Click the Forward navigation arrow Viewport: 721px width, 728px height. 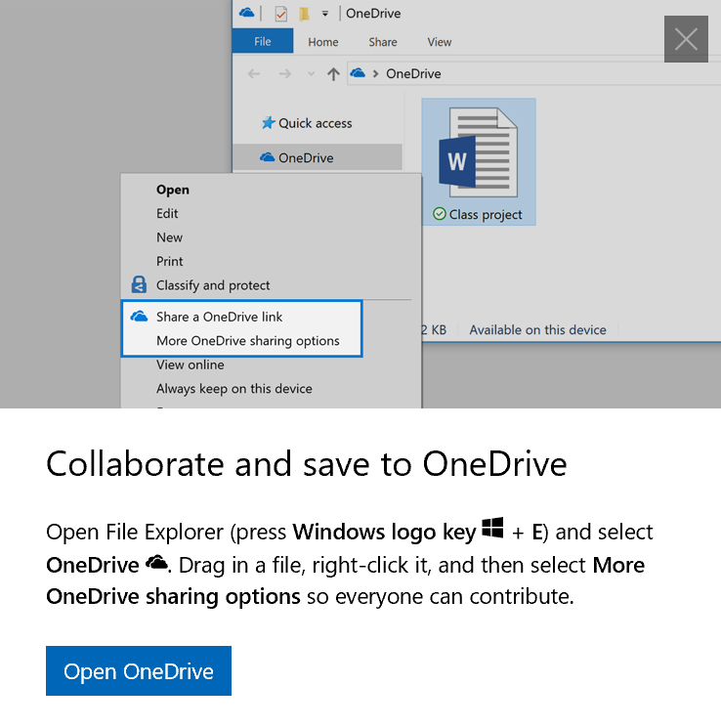[284, 73]
